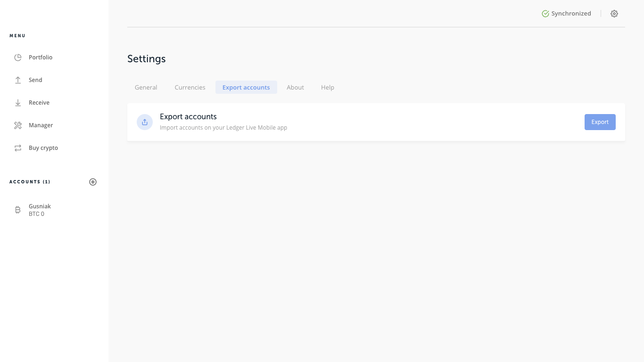Select the Manager label in the menu
644x362 pixels.
coord(41,125)
